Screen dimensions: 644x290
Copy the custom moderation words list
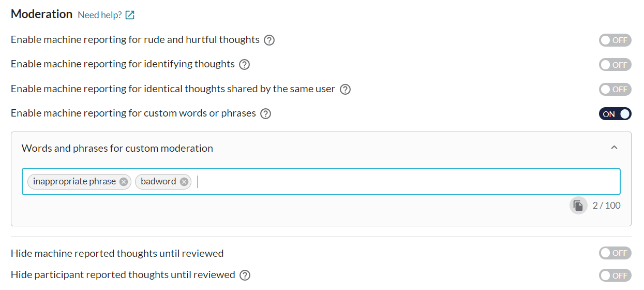tap(578, 206)
